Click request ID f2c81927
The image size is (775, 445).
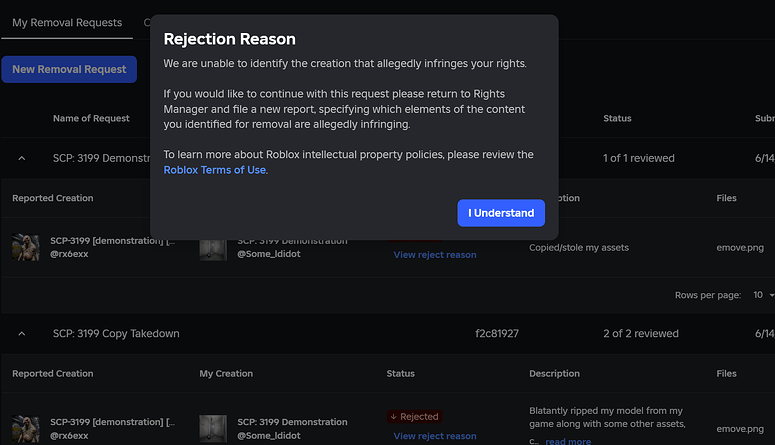pos(497,334)
